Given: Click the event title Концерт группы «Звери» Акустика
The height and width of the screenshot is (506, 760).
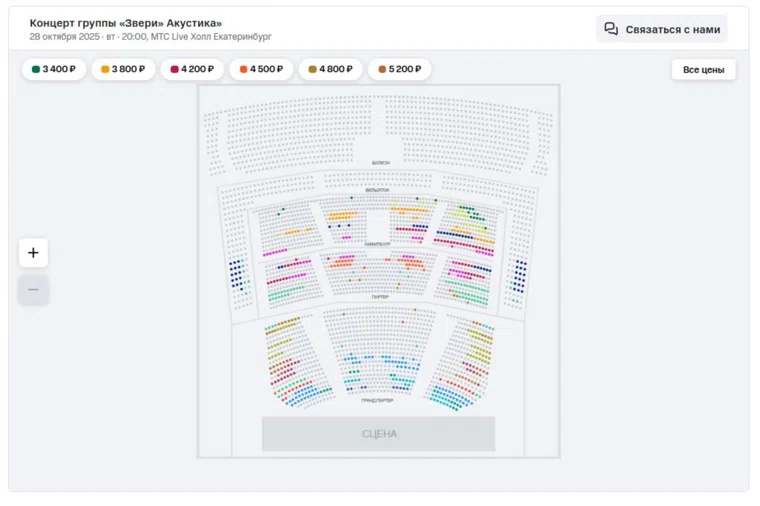Looking at the screenshot, I should tap(126, 22).
